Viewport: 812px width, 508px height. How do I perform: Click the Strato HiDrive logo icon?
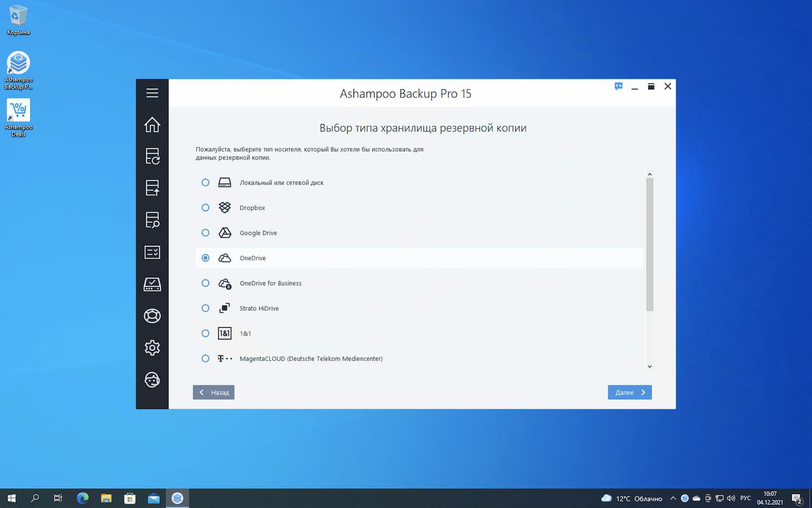tap(225, 308)
